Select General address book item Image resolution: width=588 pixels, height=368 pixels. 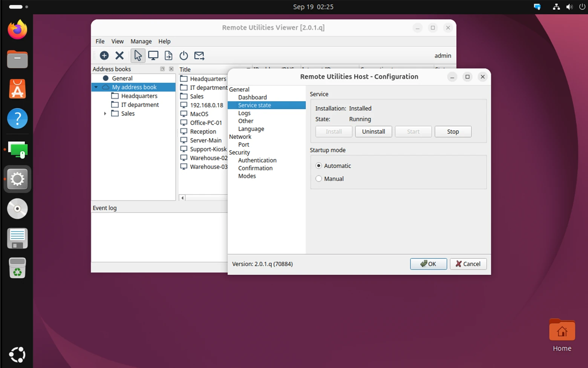[122, 78]
